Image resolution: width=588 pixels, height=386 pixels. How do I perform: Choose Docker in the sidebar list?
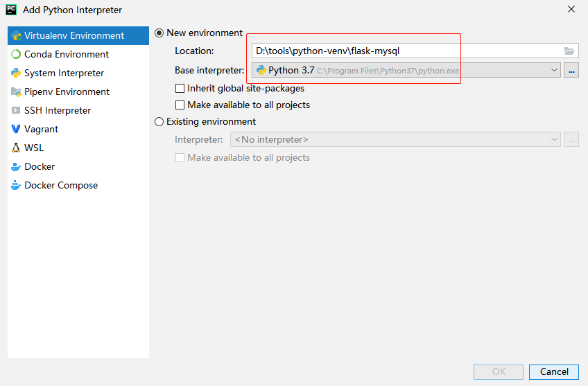pos(78,166)
